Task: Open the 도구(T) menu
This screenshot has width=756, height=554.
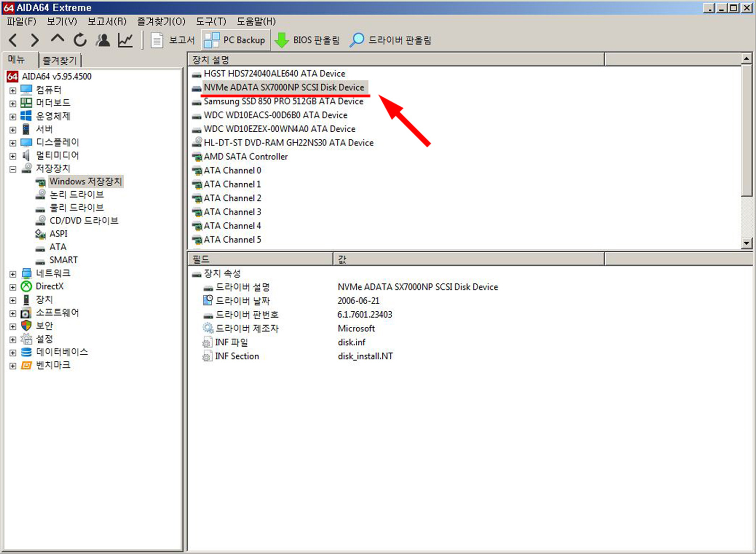Action: 211,21
